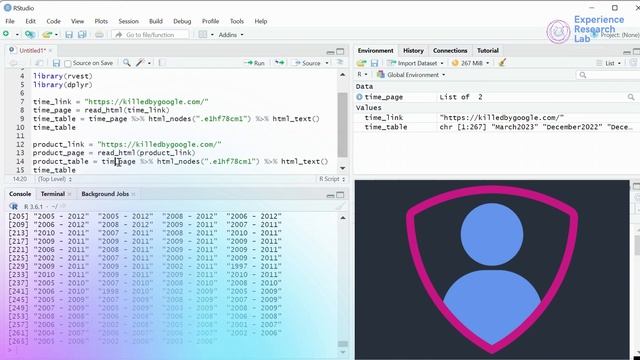
Task: Click the Find/Replace magnifier icon
Action: (127, 63)
